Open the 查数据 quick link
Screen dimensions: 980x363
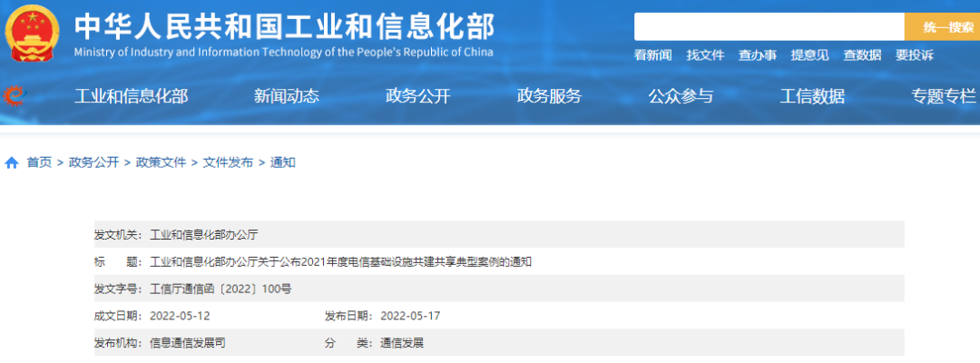point(862,55)
